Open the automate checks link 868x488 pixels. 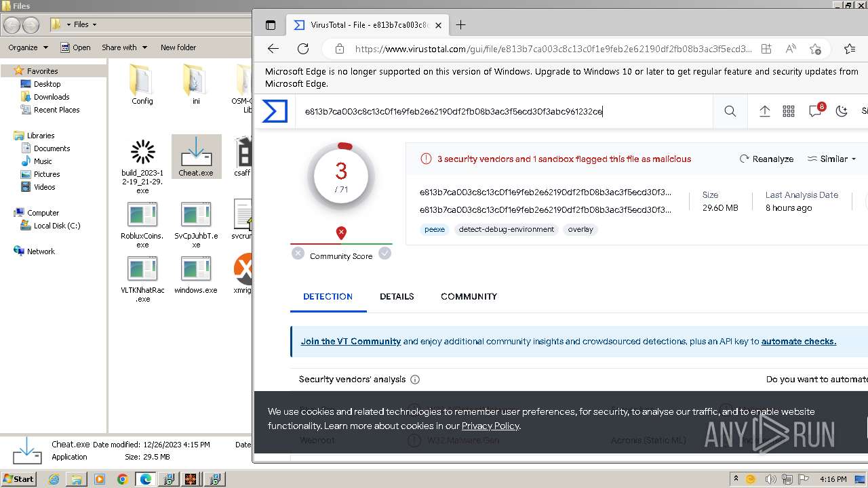tap(799, 342)
